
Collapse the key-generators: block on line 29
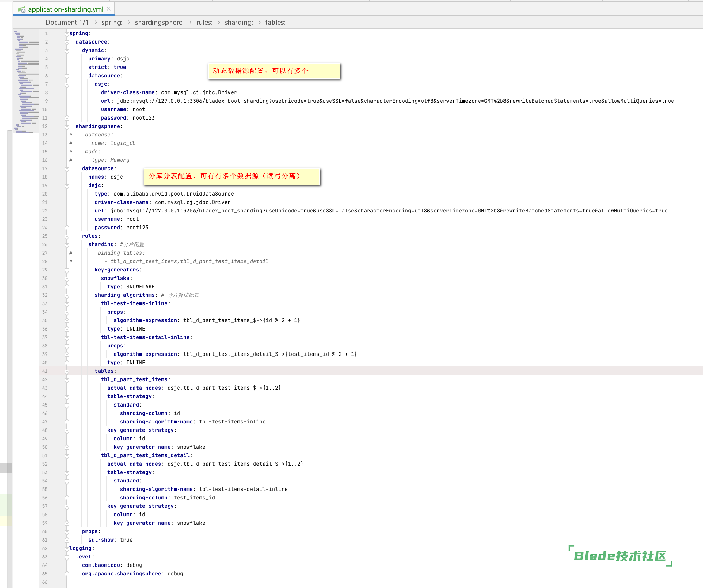pos(67,270)
